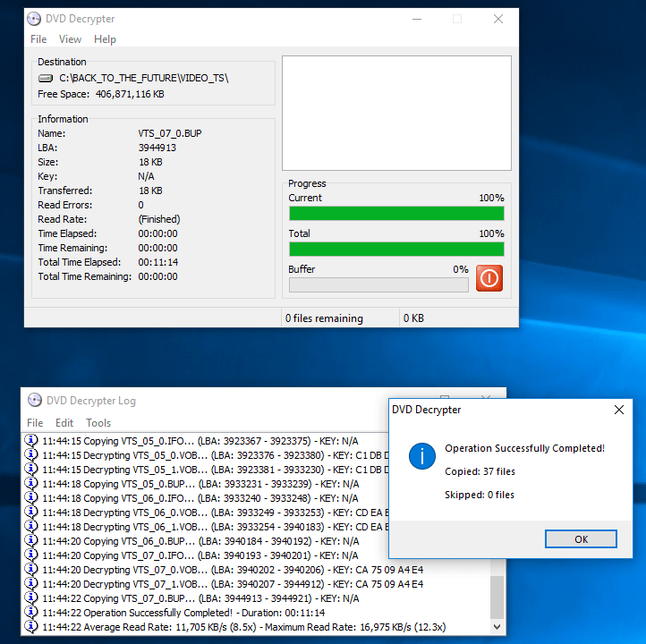Open File menu in DVD Decrypter main window
Viewport: 646px width, 644px height.
[x=38, y=39]
